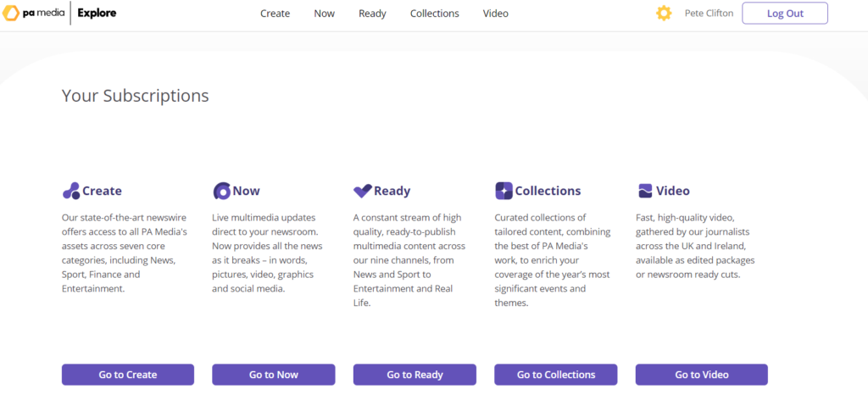Image resolution: width=868 pixels, height=417 pixels.
Task: Select Ready in the top navigation
Action: point(372,14)
